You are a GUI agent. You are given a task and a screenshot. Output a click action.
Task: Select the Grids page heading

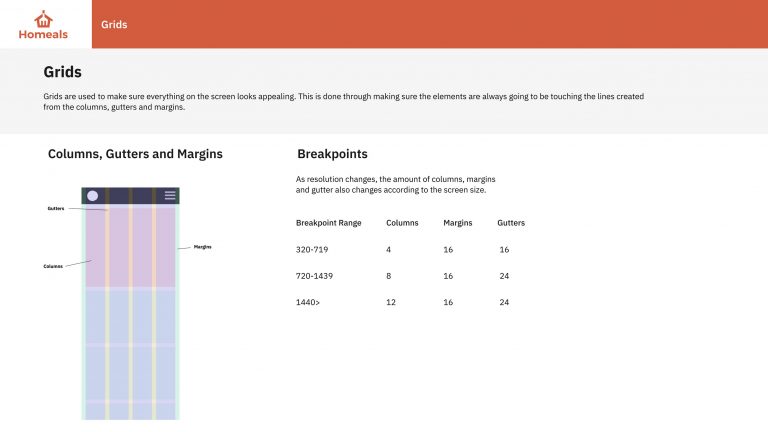(62, 72)
